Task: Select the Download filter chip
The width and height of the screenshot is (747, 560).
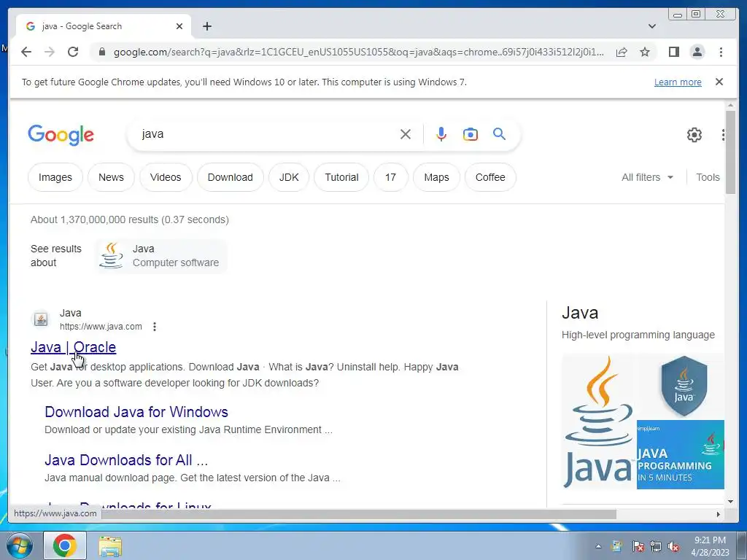Action: click(230, 177)
